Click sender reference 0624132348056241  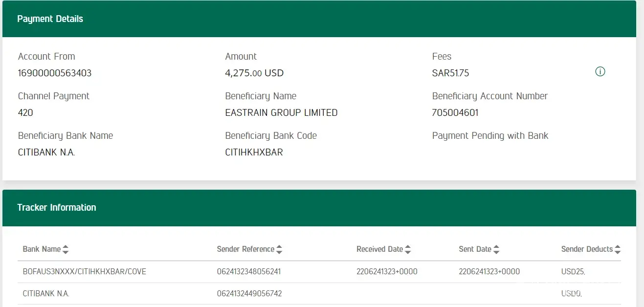(249, 272)
